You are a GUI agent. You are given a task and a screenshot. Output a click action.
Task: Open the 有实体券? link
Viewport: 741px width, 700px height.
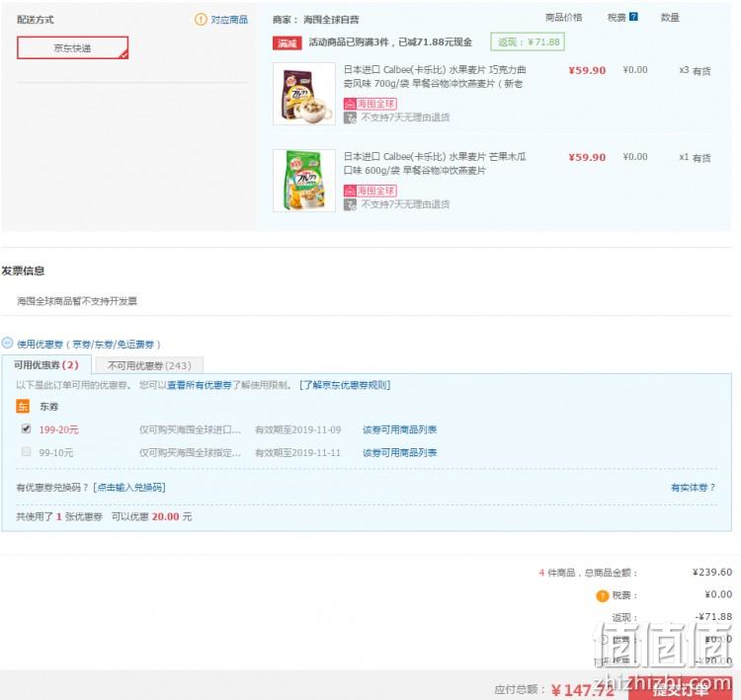[694, 488]
